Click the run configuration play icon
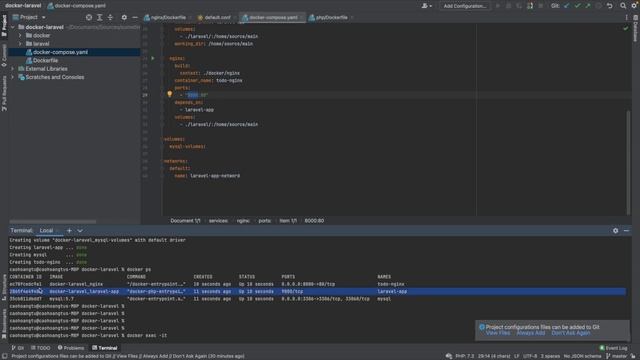640x360 pixels. coord(498,6)
